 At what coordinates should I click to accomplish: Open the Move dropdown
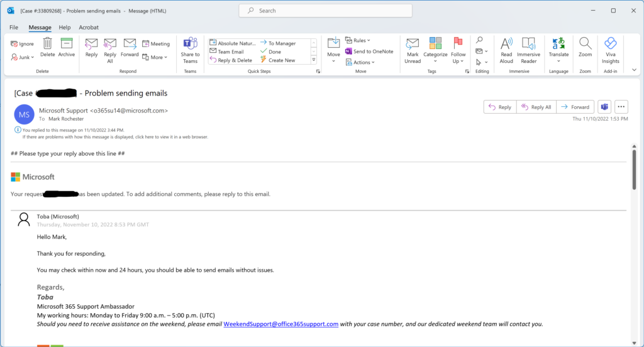click(333, 51)
